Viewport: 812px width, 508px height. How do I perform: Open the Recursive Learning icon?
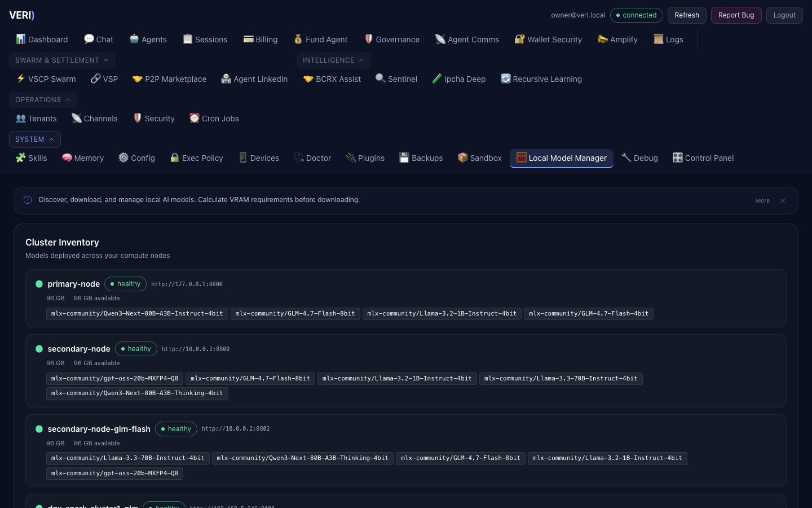tap(506, 79)
